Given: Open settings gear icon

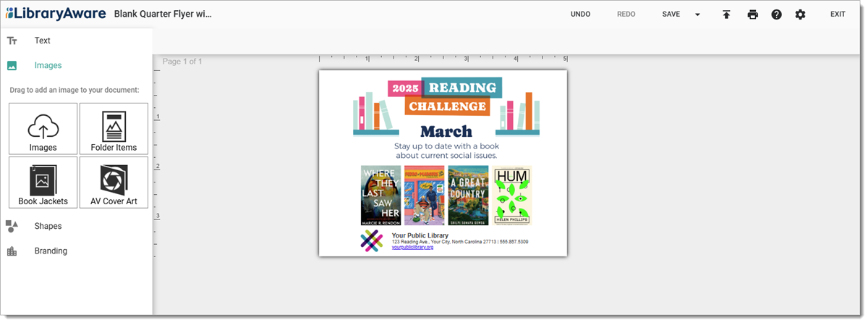Looking at the screenshot, I should 800,14.
